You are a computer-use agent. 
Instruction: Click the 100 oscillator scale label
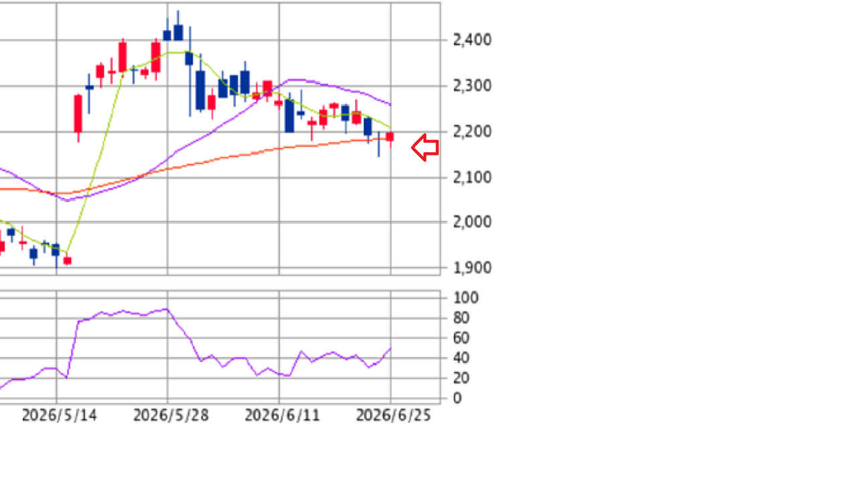465,298
